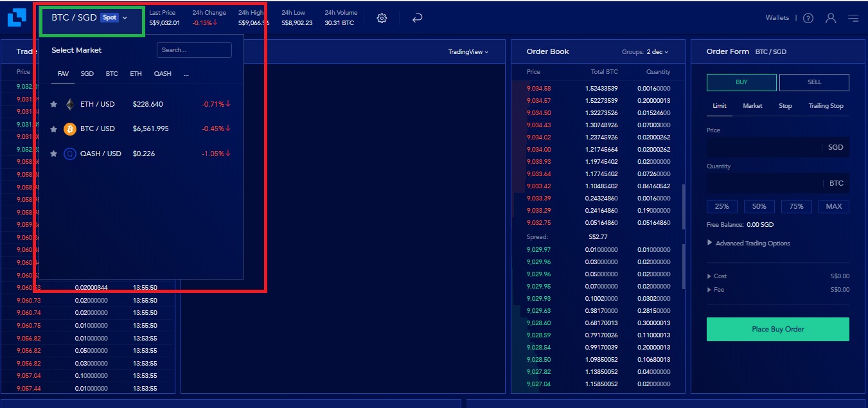
Task: Toggle favorite star for QASH / USD
Action: point(54,154)
